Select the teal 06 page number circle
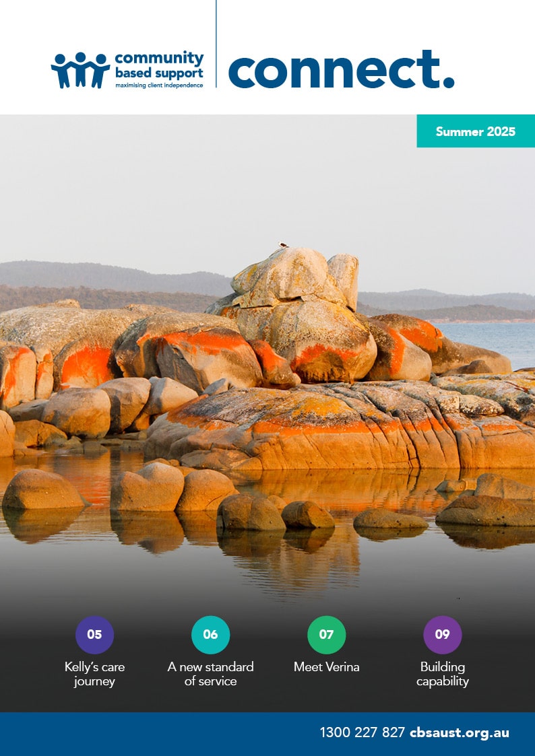This screenshot has height=756, width=535. [x=210, y=635]
